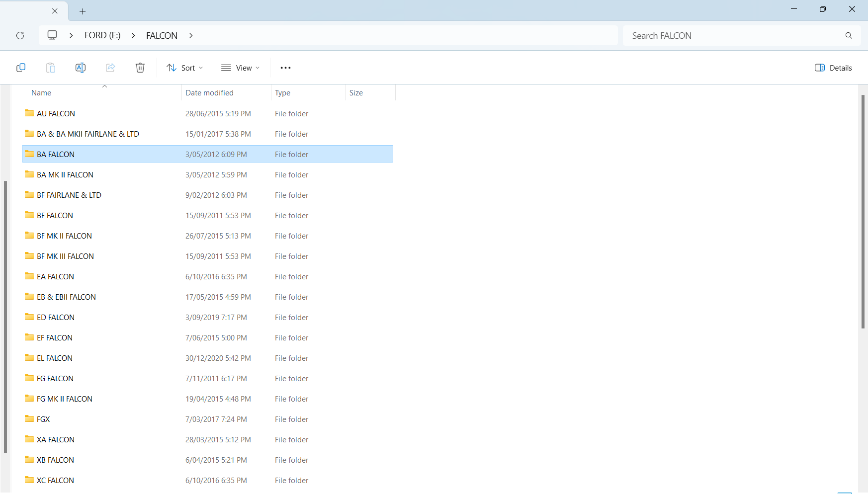Click File folder type in XC FALCON row
The width and height of the screenshot is (868, 494).
point(292,480)
